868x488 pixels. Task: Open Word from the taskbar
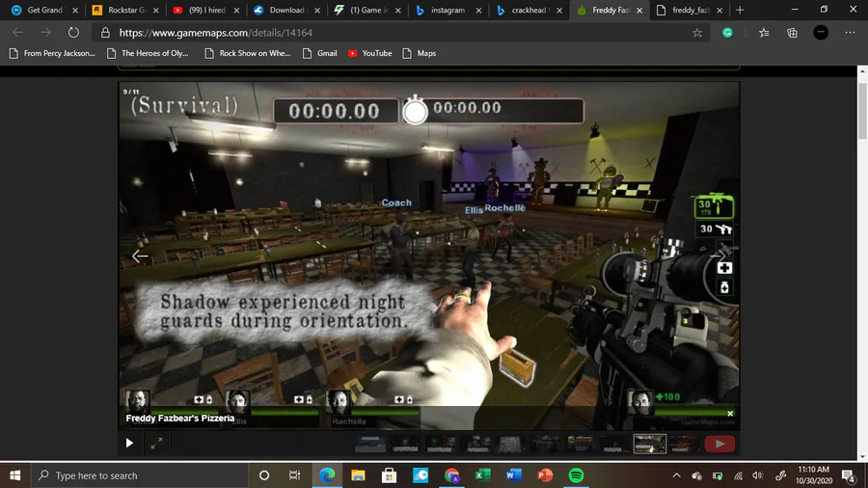514,475
